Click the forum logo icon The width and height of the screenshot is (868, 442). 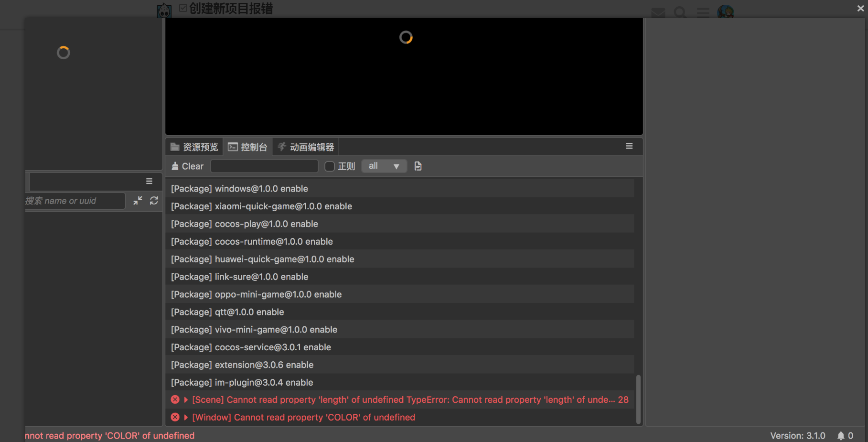click(164, 10)
